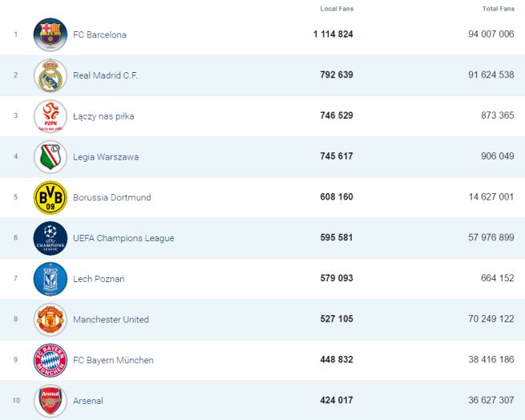Click the Manchester United crest logo

click(x=50, y=320)
